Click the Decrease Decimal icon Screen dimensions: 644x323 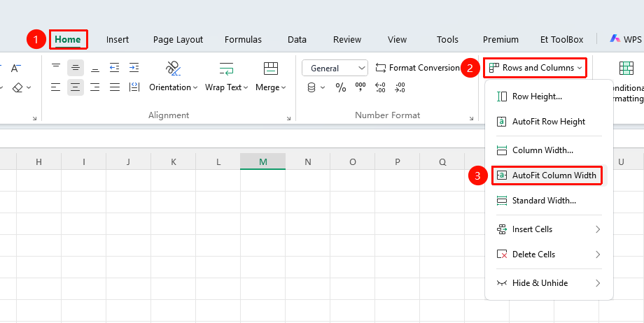pyautogui.click(x=400, y=87)
